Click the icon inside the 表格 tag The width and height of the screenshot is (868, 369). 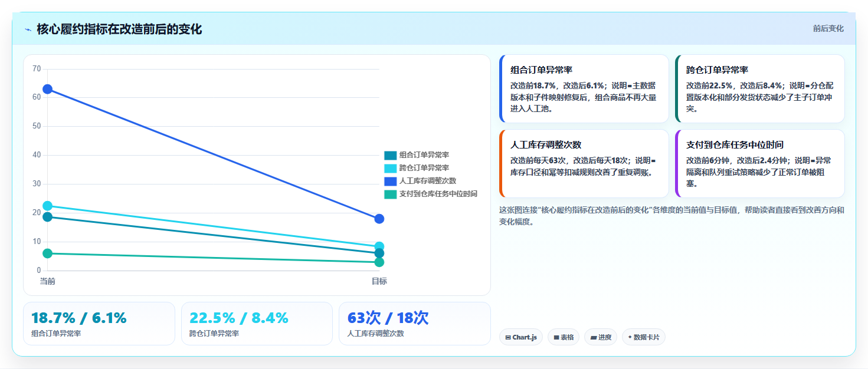[556, 338]
